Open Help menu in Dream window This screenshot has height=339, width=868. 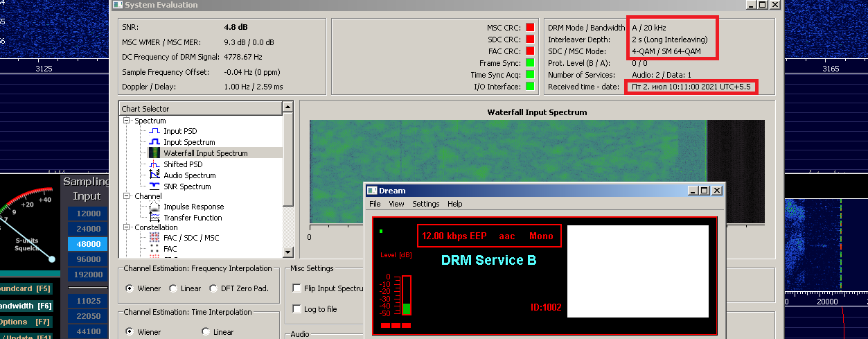[455, 204]
